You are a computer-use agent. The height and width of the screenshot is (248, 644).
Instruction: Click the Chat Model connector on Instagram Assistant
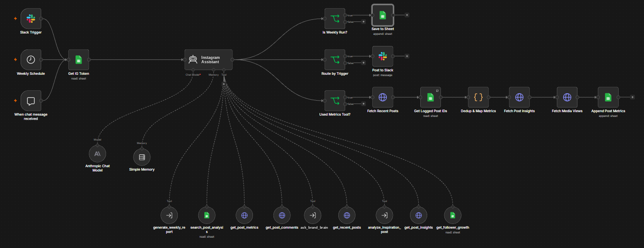[x=193, y=70]
